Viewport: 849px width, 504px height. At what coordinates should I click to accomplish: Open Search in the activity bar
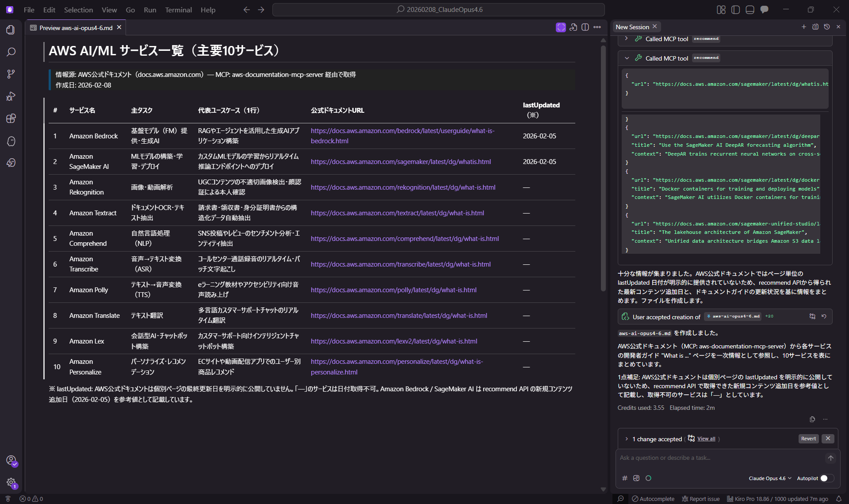[11, 52]
